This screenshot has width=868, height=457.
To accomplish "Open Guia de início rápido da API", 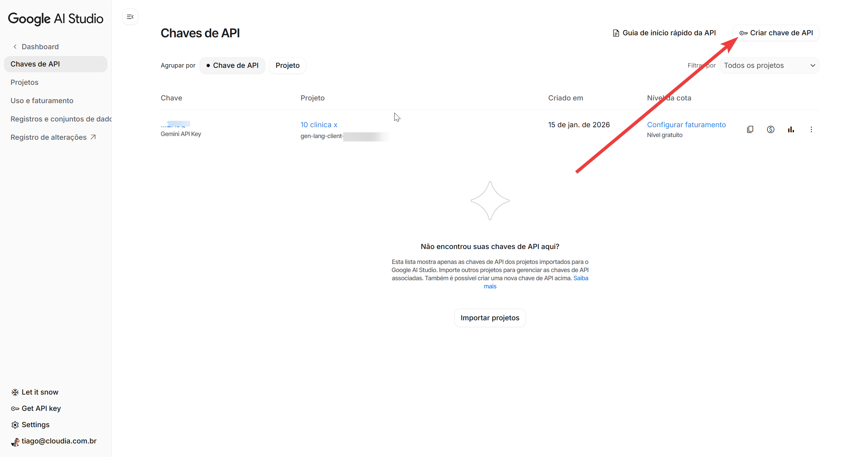I will (x=664, y=33).
